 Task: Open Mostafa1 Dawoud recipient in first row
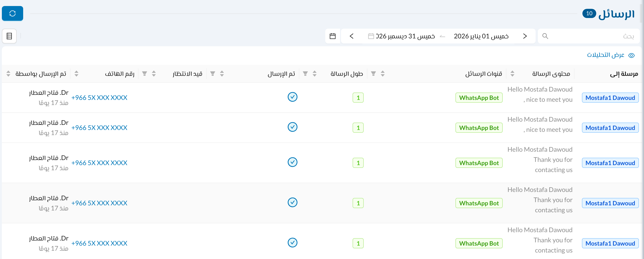(x=610, y=98)
